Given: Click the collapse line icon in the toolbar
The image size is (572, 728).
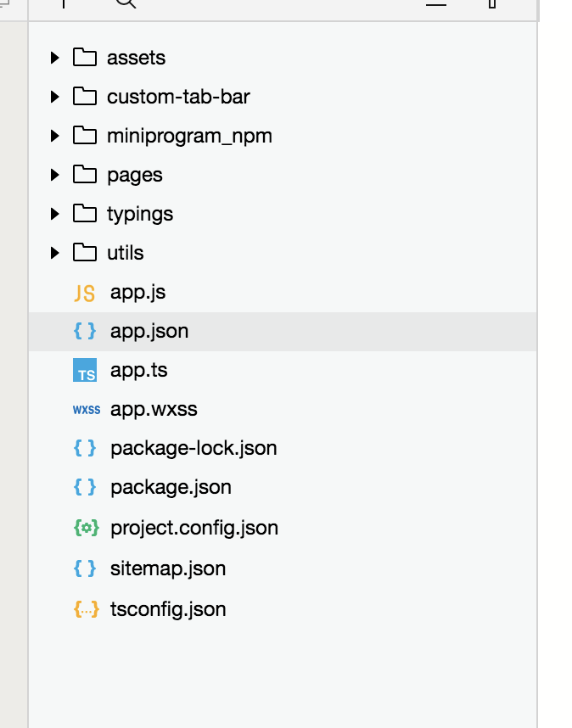Looking at the screenshot, I should [436, 3].
